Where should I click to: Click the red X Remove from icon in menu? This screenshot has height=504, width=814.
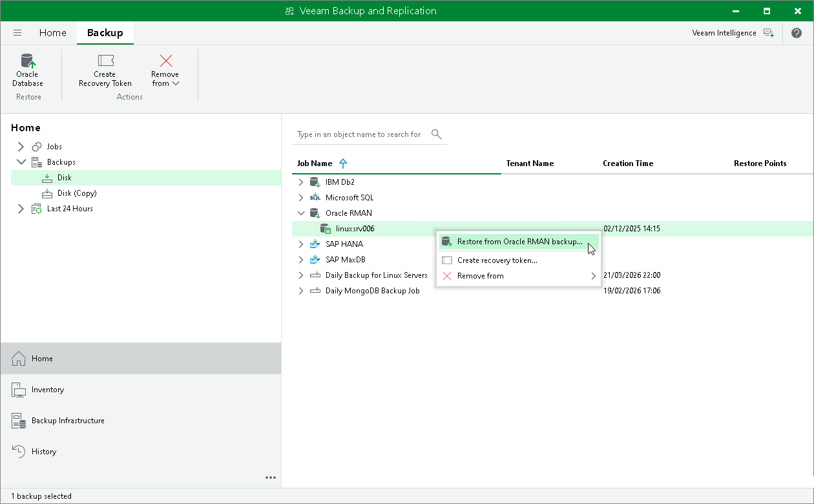coord(447,276)
